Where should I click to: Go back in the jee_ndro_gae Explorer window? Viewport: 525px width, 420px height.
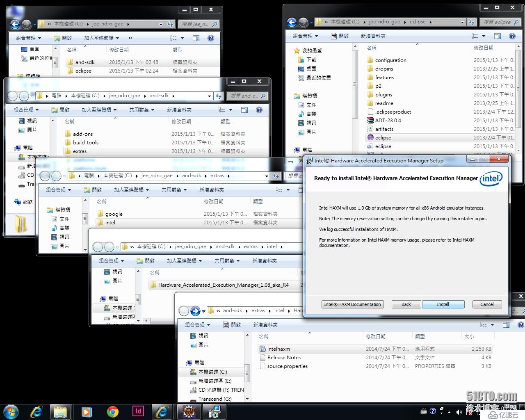pyautogui.click(x=15, y=24)
